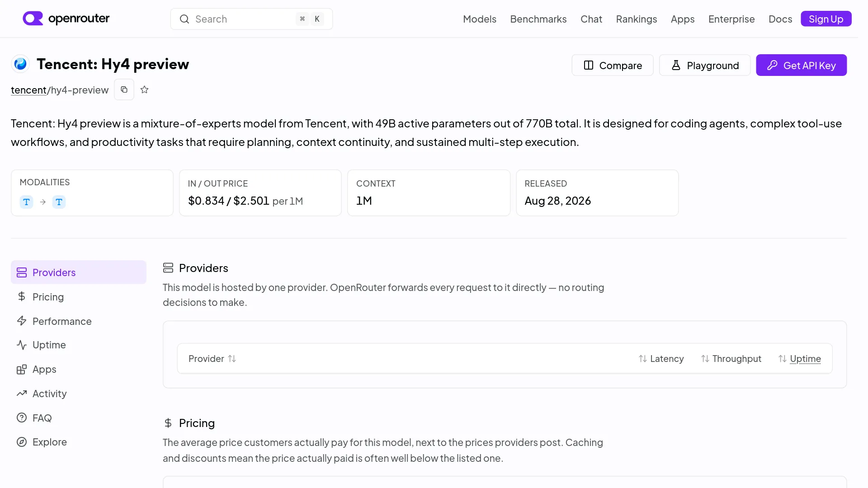Click the Tencent model avatar icon
Viewport: 868px width, 488px height.
(x=20, y=64)
